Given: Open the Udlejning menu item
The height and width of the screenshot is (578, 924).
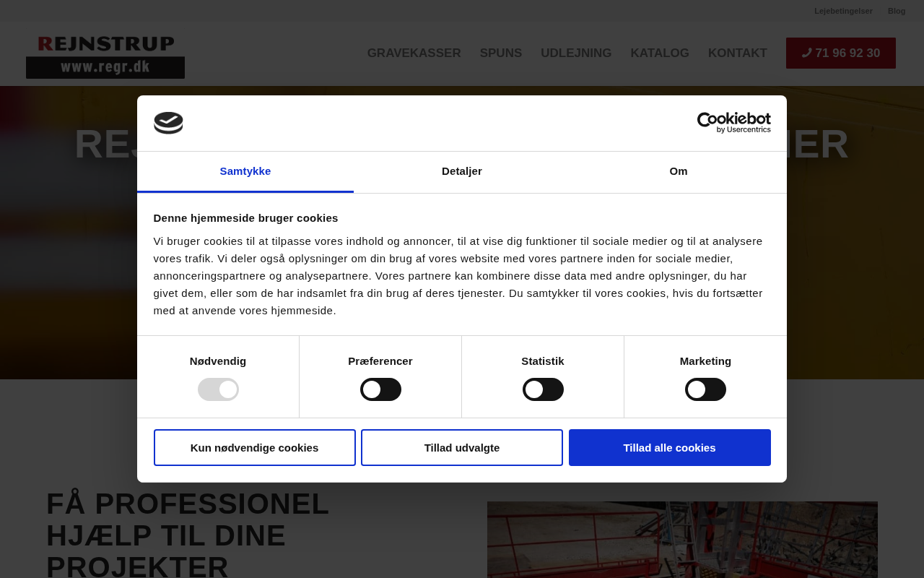Looking at the screenshot, I should [576, 53].
